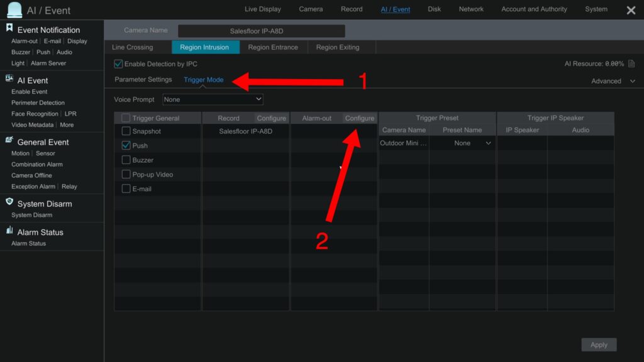
Task: Open Display notification settings
Action: [x=77, y=41]
